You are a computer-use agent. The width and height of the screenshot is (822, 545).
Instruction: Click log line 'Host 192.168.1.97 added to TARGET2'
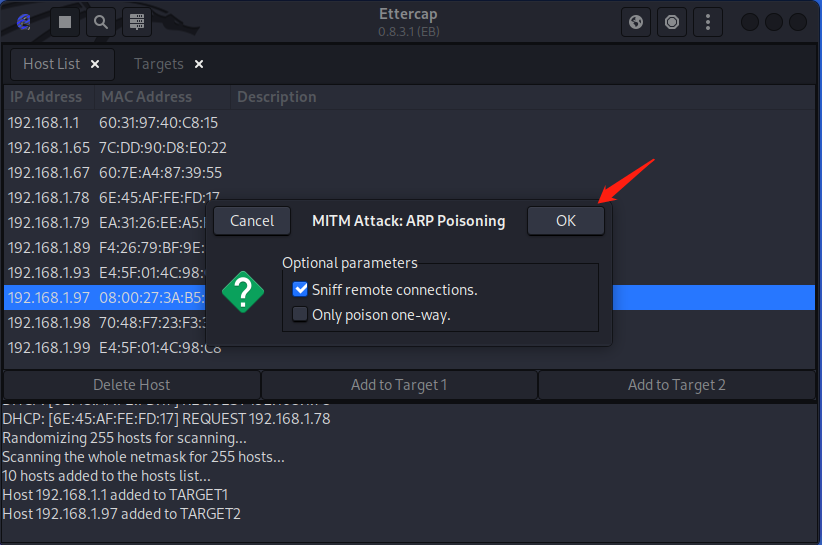(122, 514)
